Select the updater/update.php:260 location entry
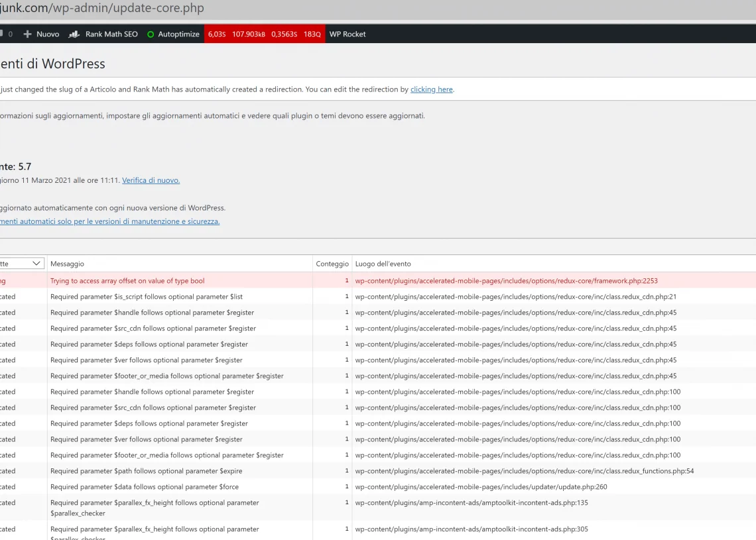This screenshot has height=540, width=756. (x=481, y=487)
